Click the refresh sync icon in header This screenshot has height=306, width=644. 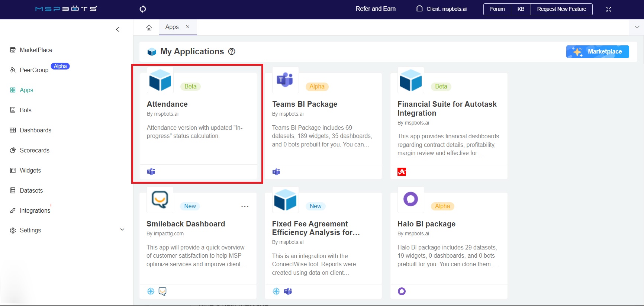(x=143, y=9)
